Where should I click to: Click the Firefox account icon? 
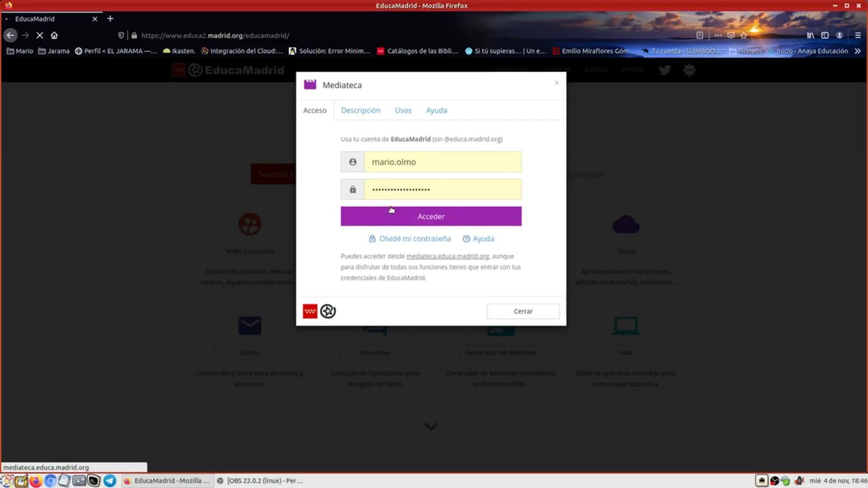point(840,35)
